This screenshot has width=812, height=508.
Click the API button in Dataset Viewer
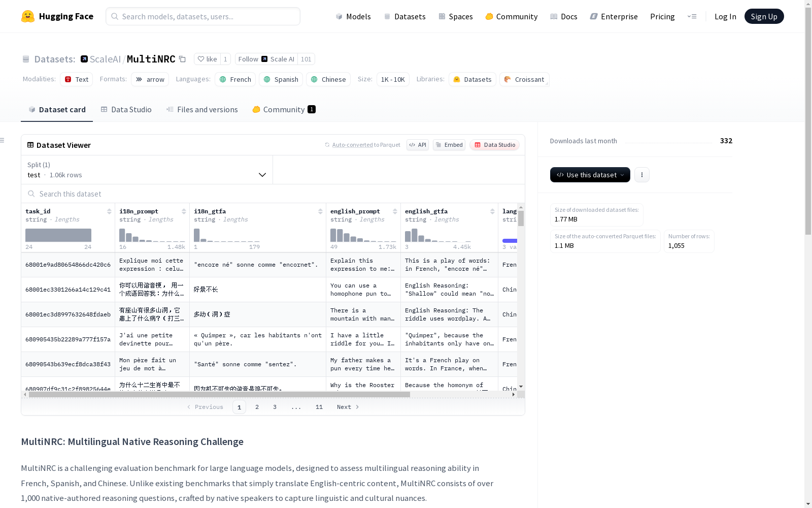(x=418, y=145)
